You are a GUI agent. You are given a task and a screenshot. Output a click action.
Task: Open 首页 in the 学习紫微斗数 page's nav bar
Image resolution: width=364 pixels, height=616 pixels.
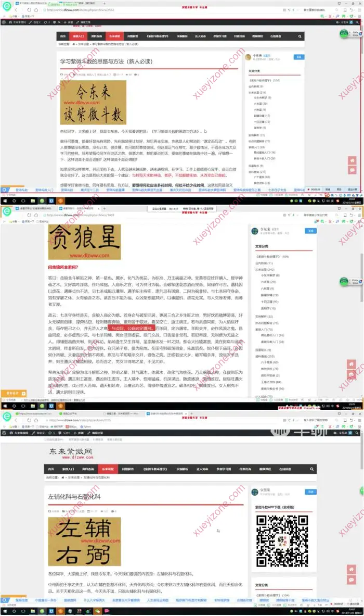(63, 36)
